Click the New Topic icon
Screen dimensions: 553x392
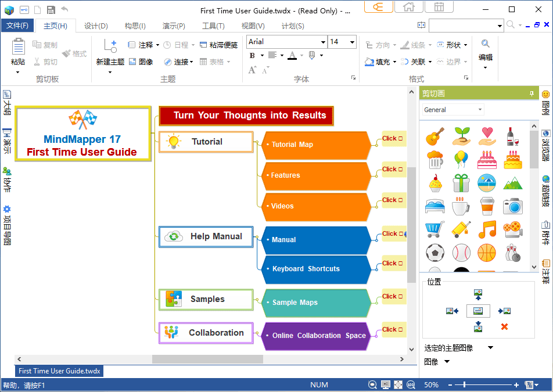[110, 46]
